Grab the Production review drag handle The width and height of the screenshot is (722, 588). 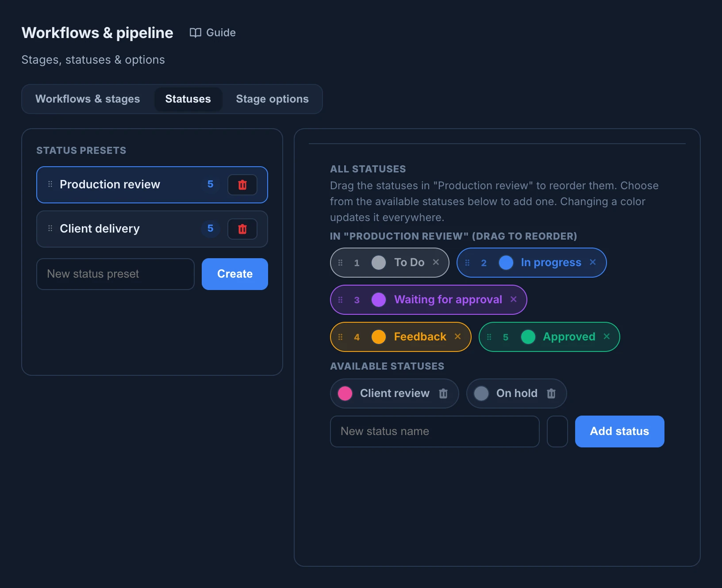point(50,184)
